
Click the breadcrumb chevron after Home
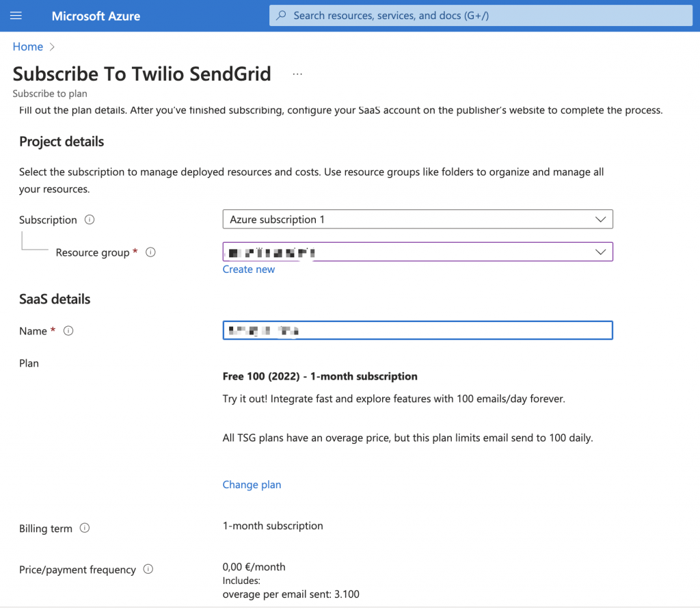(x=52, y=47)
